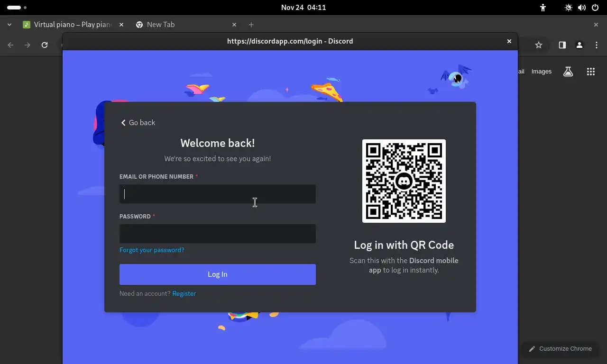Screen dimensions: 607x364
Task: Go forward in Chrome browser history
Action: click(x=28, y=45)
